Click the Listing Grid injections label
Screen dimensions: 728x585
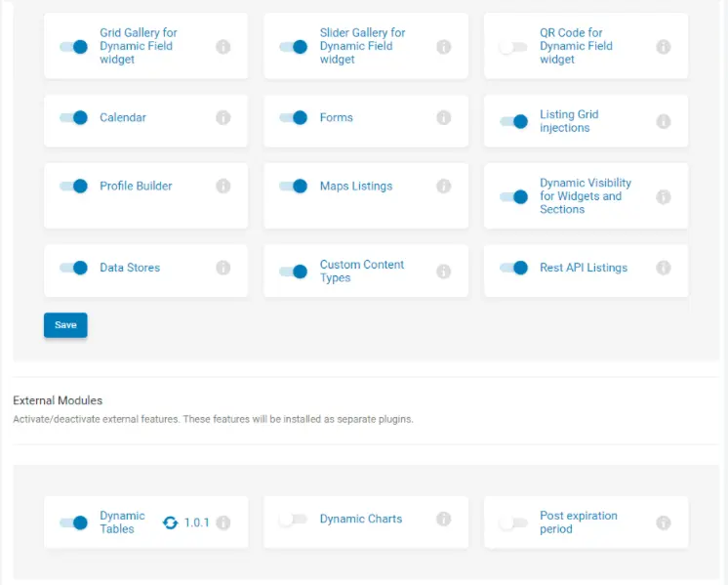(569, 121)
